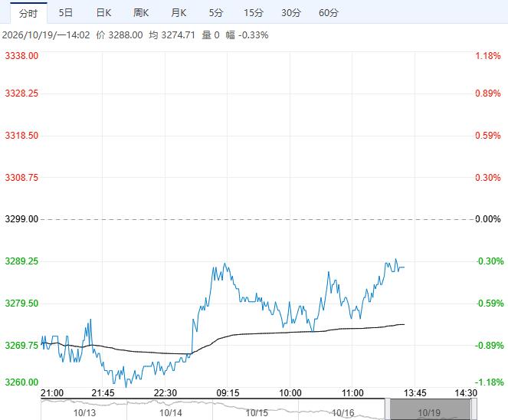Click the 10:00 time axis label
Screen dimensions: 508x420
[290, 393]
